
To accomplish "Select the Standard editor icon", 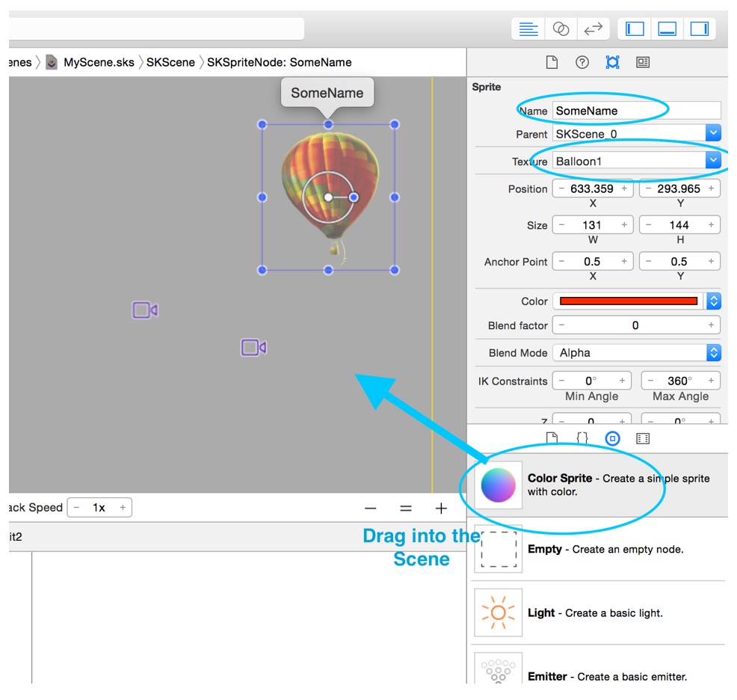I will [528, 29].
